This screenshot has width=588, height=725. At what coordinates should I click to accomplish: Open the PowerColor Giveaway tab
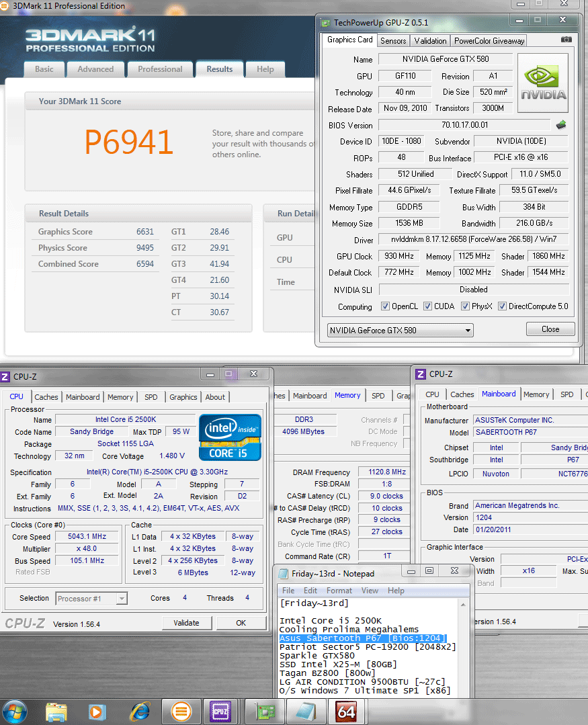click(489, 41)
